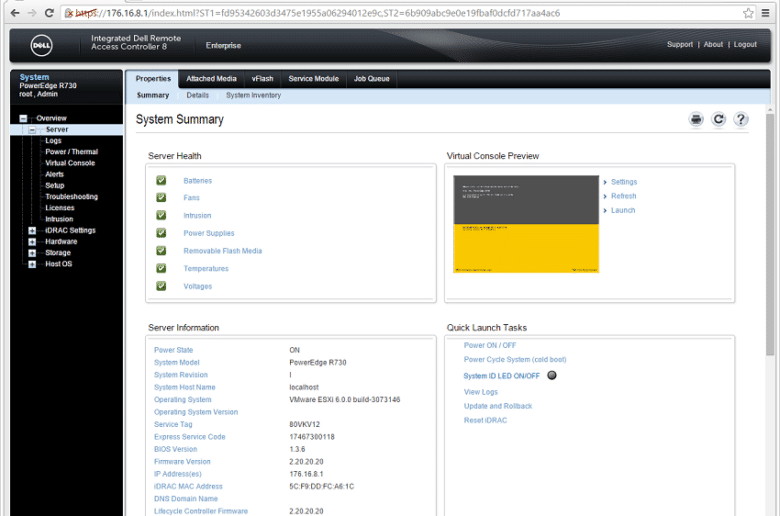Refresh the System Summary page icon

click(x=718, y=119)
